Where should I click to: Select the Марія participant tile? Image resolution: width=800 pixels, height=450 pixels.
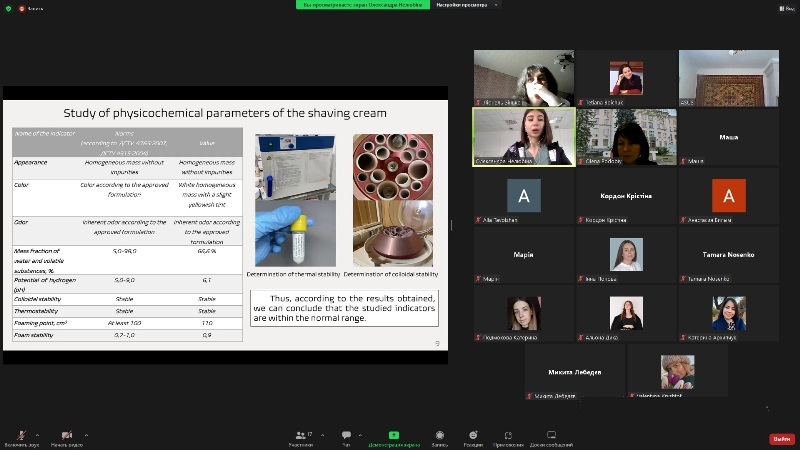(524, 254)
